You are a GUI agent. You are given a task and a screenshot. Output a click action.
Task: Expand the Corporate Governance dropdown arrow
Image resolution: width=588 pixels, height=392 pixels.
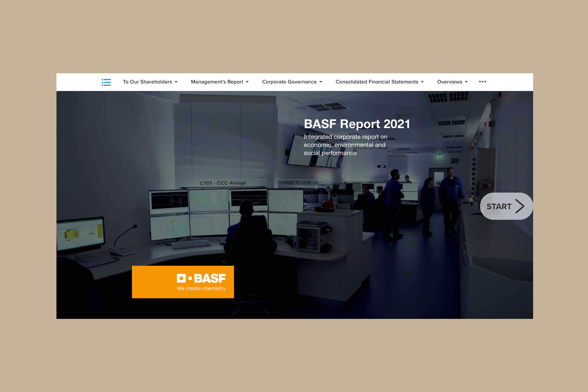tap(321, 82)
